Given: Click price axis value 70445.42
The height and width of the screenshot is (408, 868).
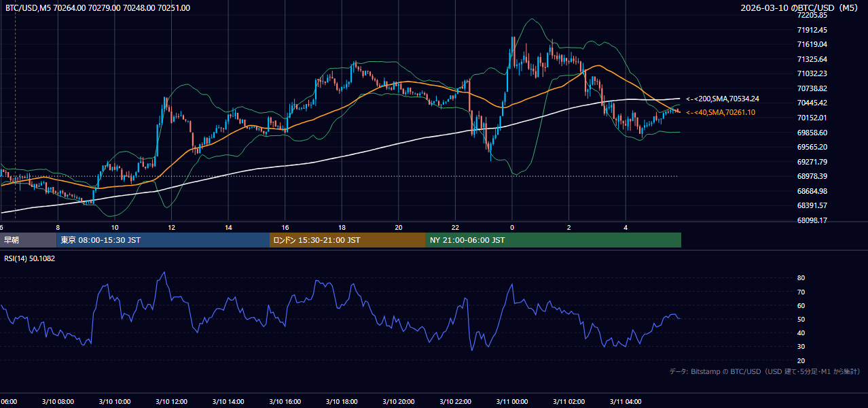Looking at the screenshot, I should pyautogui.click(x=812, y=103).
